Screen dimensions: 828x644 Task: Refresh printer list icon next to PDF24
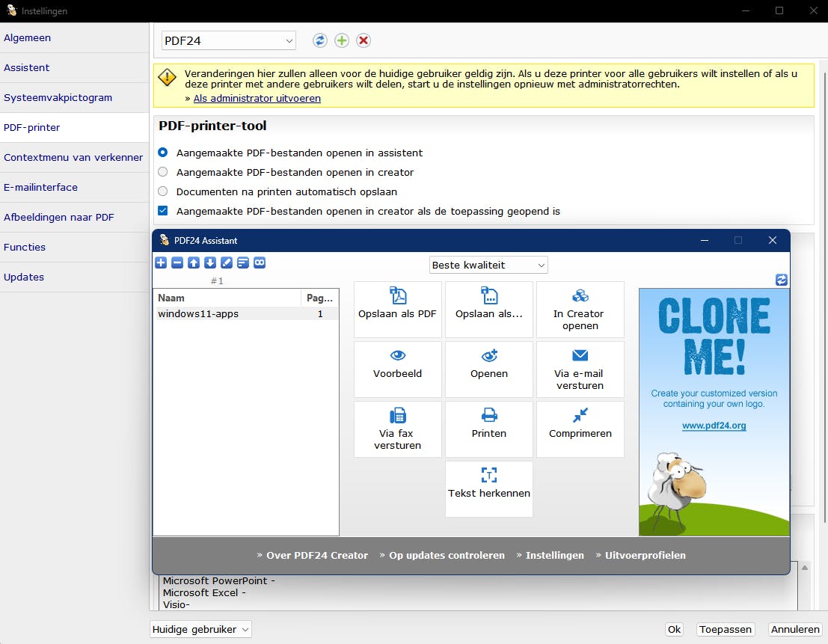(x=320, y=40)
